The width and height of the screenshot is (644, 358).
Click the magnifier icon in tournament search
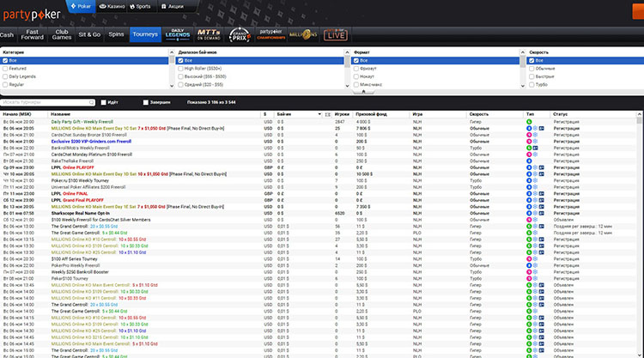click(x=91, y=102)
